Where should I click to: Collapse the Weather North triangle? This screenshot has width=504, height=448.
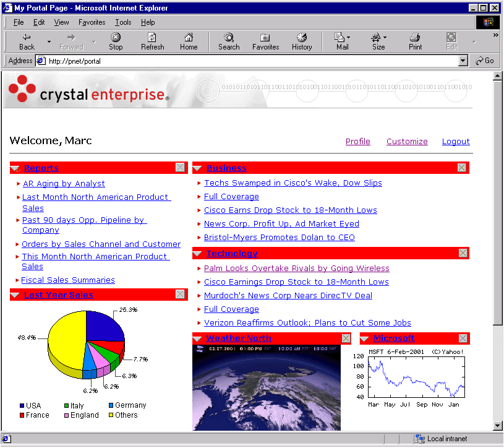pyautogui.click(x=197, y=338)
